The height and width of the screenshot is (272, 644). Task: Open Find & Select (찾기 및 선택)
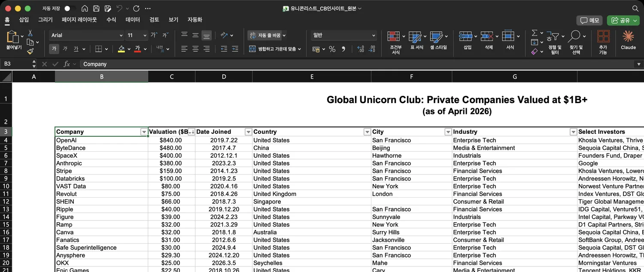[576, 42]
